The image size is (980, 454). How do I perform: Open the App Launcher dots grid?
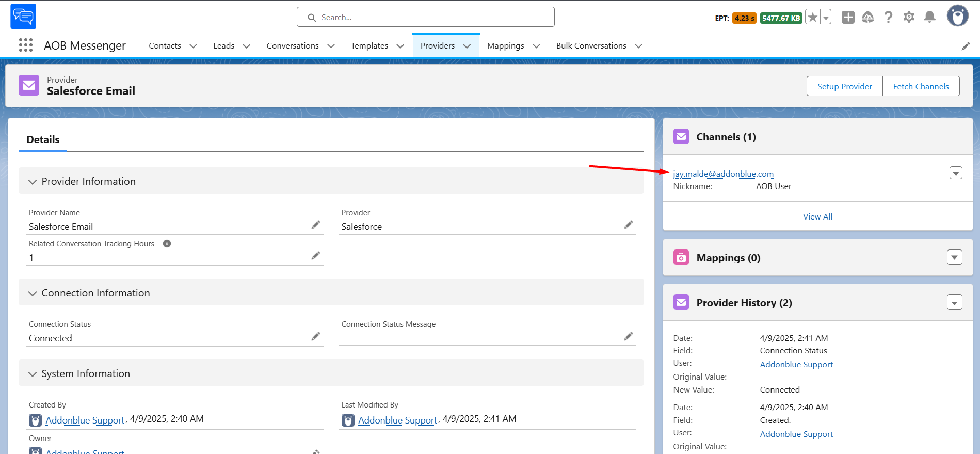click(x=26, y=45)
